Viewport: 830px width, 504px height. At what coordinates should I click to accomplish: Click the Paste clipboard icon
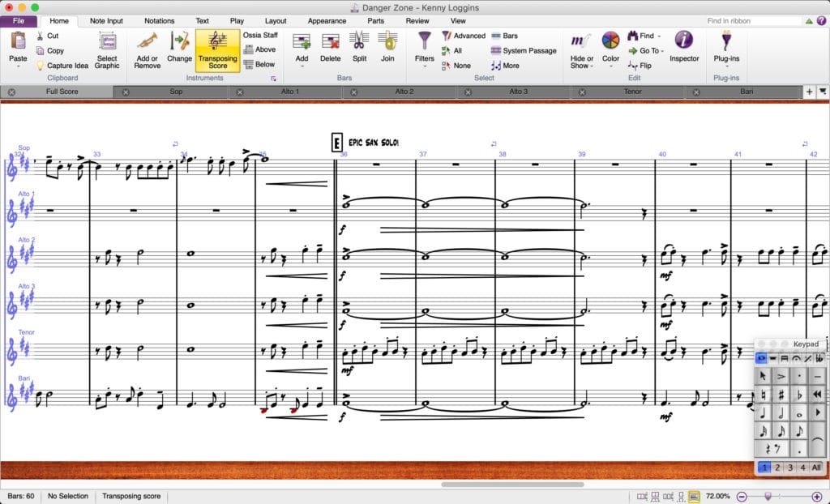click(18, 41)
